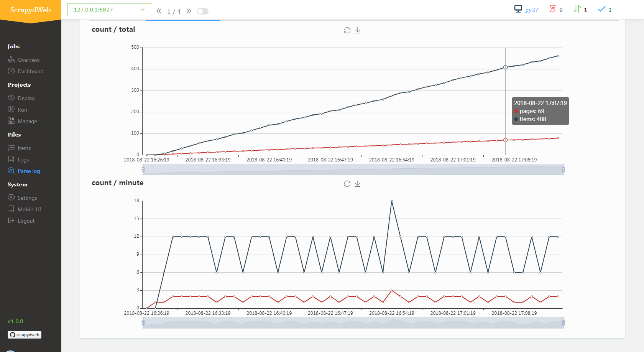Click the Settings gear icon
The width and height of the screenshot is (644, 352).
point(11,197)
